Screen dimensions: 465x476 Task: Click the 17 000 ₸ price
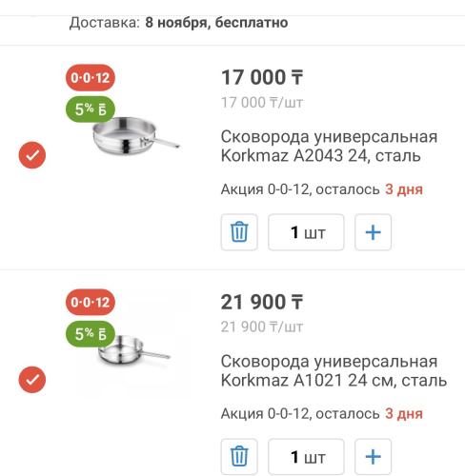[262, 77]
